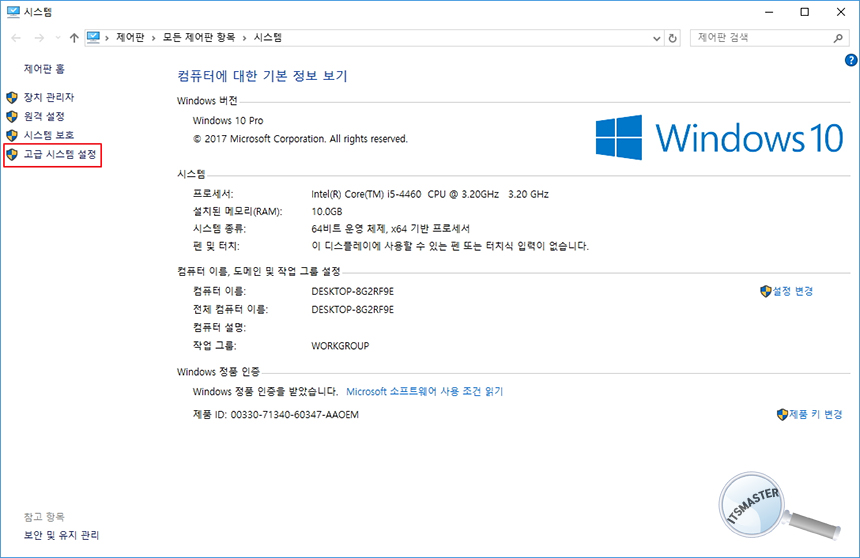Click 64비트 운영 체제 system type value
Viewport: 860px width, 558px height.
(x=391, y=229)
